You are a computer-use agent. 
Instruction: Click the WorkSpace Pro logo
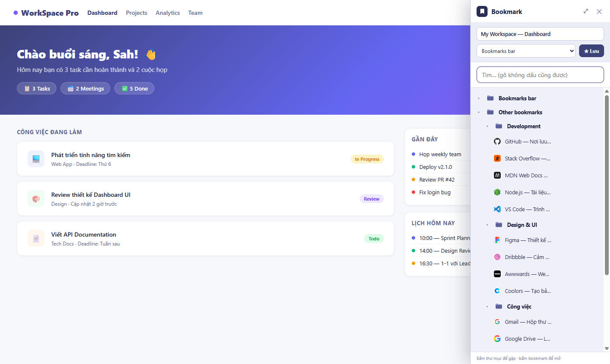click(46, 13)
